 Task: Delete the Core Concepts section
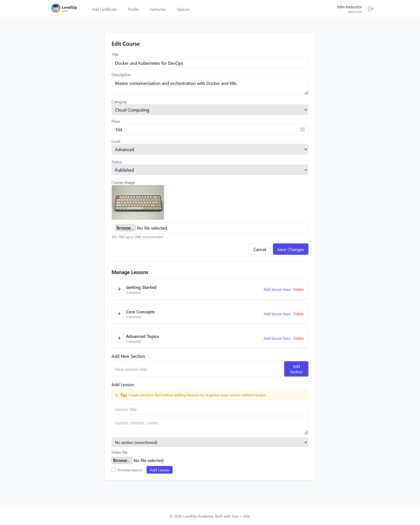(x=298, y=314)
